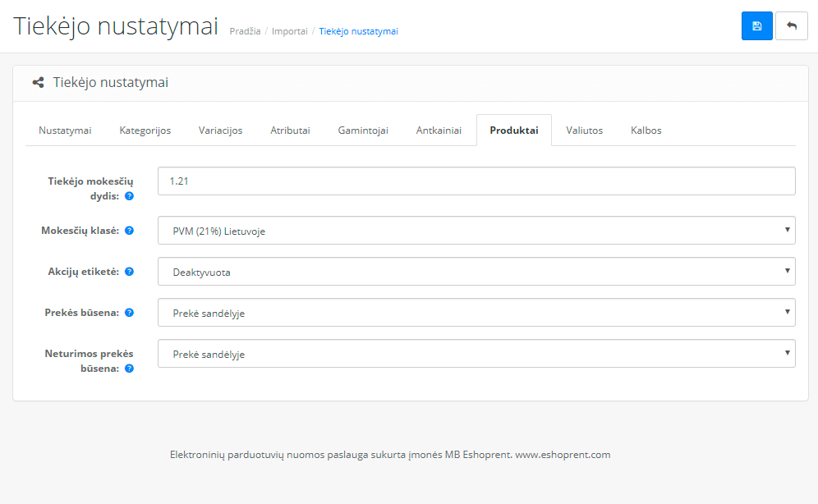Go to Pradžia breadcrumb link
The image size is (818, 504).
246,31
